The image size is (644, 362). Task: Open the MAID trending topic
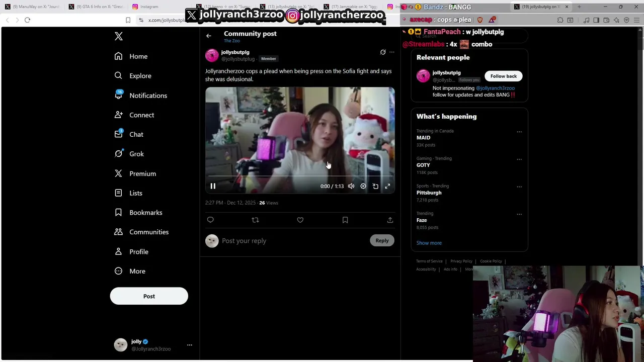click(423, 138)
